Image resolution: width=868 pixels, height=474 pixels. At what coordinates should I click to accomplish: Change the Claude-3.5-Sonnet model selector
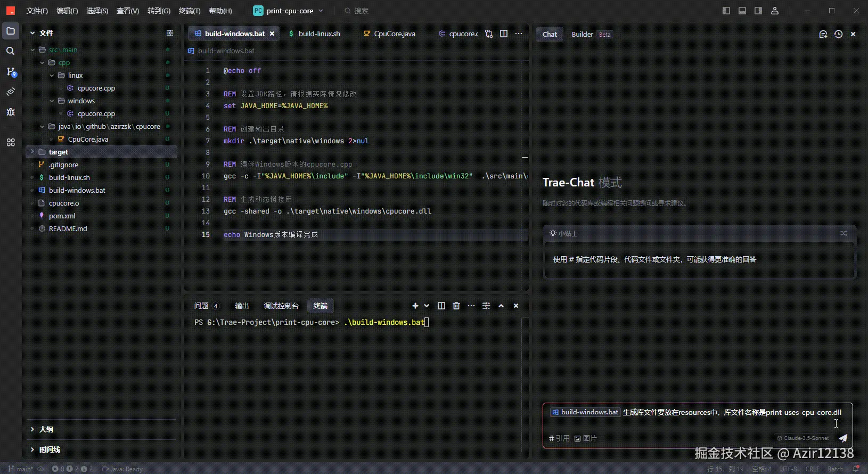tap(803, 438)
